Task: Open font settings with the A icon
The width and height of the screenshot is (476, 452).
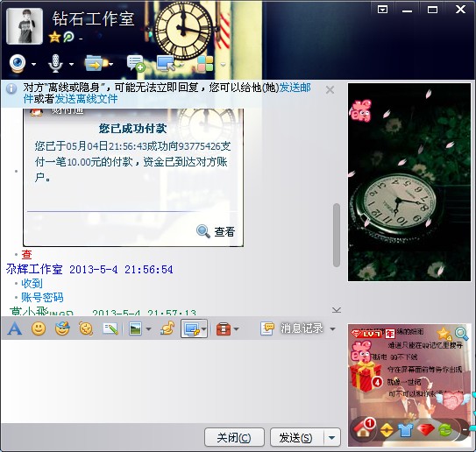Action: (15, 328)
